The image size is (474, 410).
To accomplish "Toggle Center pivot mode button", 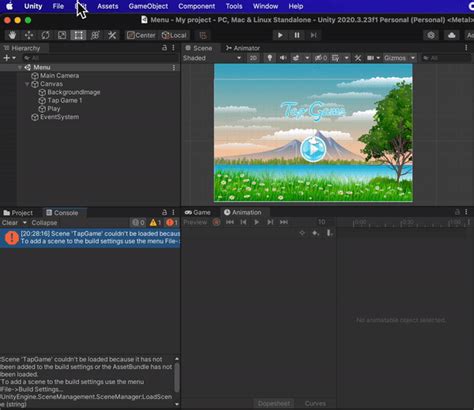I will tap(141, 35).
